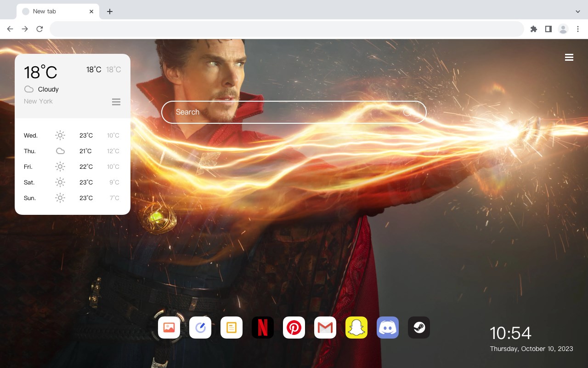Select the Sat. forecast row
The height and width of the screenshot is (368, 588).
pos(73,182)
